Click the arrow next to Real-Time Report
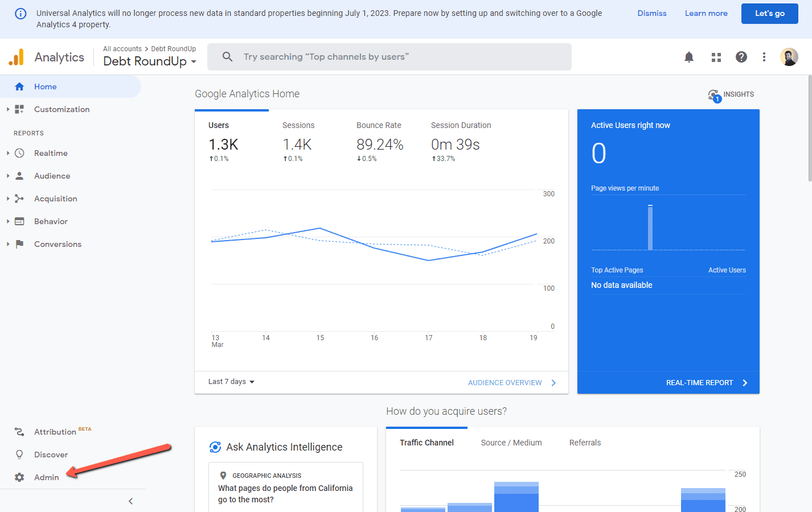The height and width of the screenshot is (512, 812). point(745,383)
